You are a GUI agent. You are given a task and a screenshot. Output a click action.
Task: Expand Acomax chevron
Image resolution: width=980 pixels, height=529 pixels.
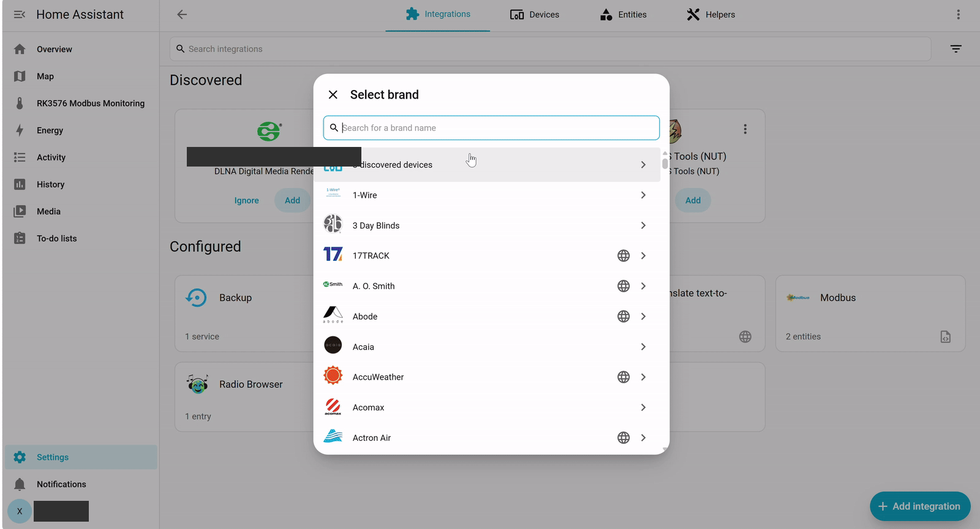pos(643,407)
